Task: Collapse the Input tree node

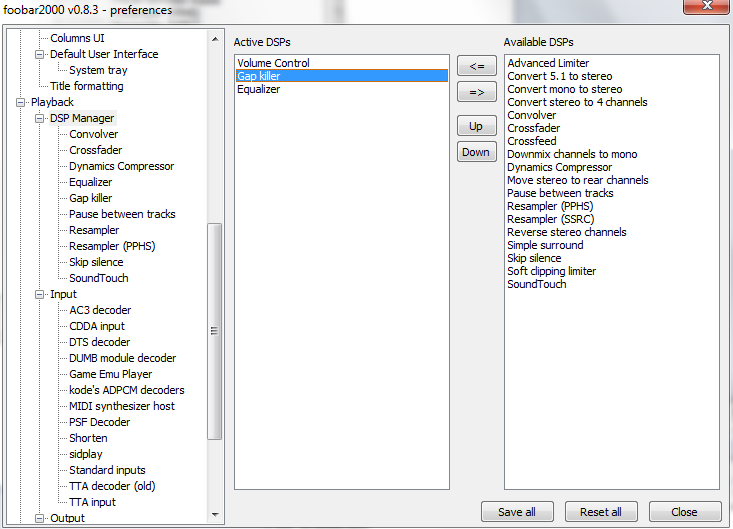Action: (x=39, y=294)
